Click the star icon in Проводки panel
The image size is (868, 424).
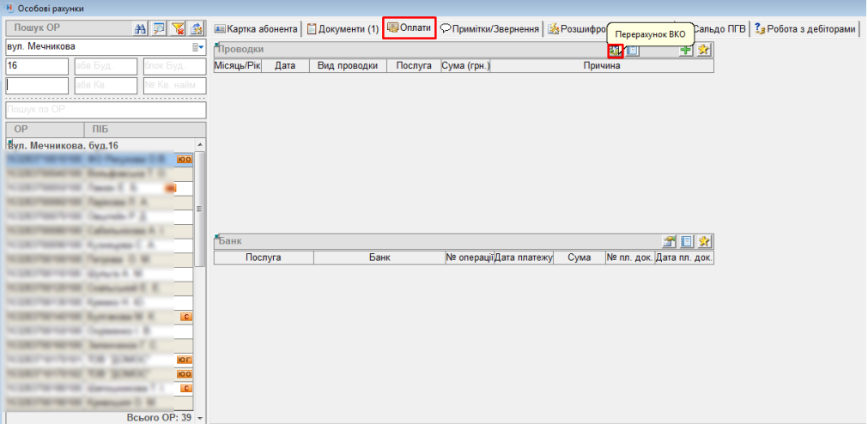pyautogui.click(x=703, y=51)
